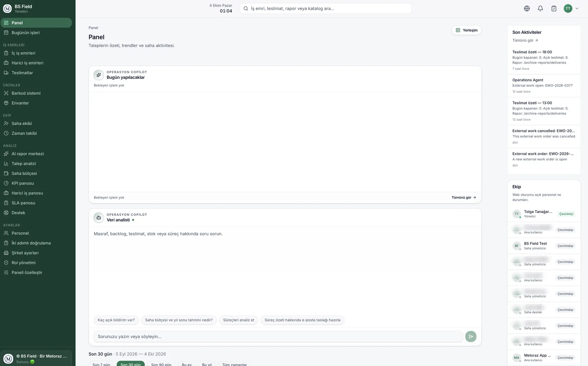The image size is (588, 366).
Task: Select the Son 30 gün range chip
Action: pyautogui.click(x=130, y=363)
